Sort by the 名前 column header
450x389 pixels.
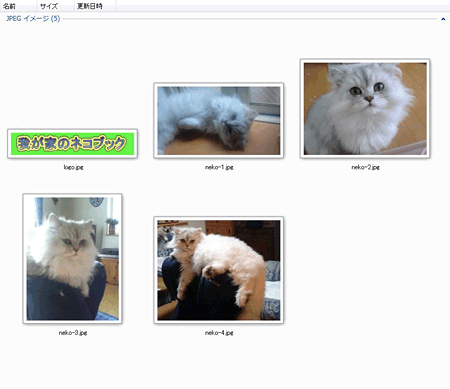point(18,6)
